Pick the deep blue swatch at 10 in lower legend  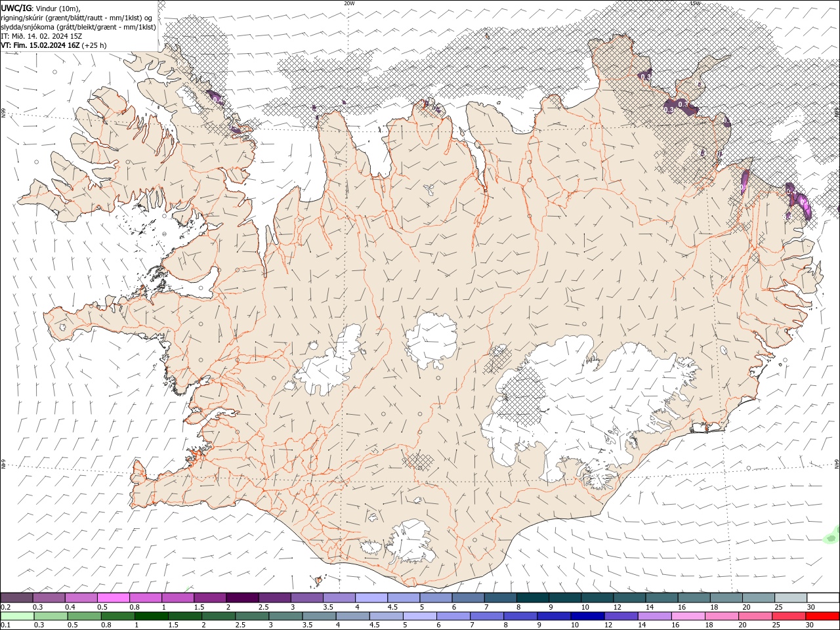587,616
